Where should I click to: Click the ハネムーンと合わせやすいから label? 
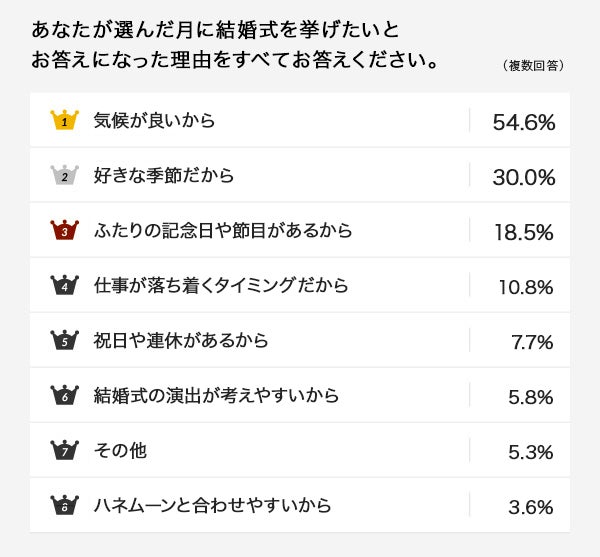(211, 506)
